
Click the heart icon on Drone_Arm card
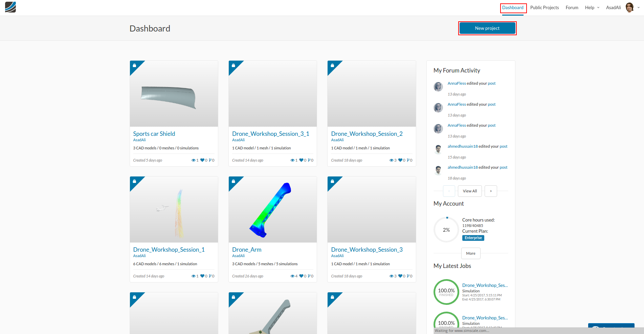tap(301, 276)
